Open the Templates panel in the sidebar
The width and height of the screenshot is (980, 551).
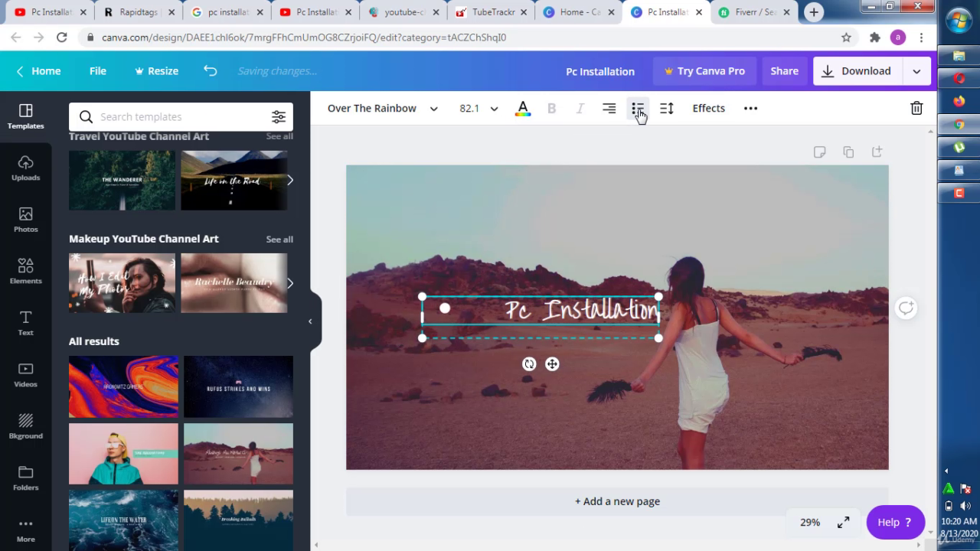(25, 116)
